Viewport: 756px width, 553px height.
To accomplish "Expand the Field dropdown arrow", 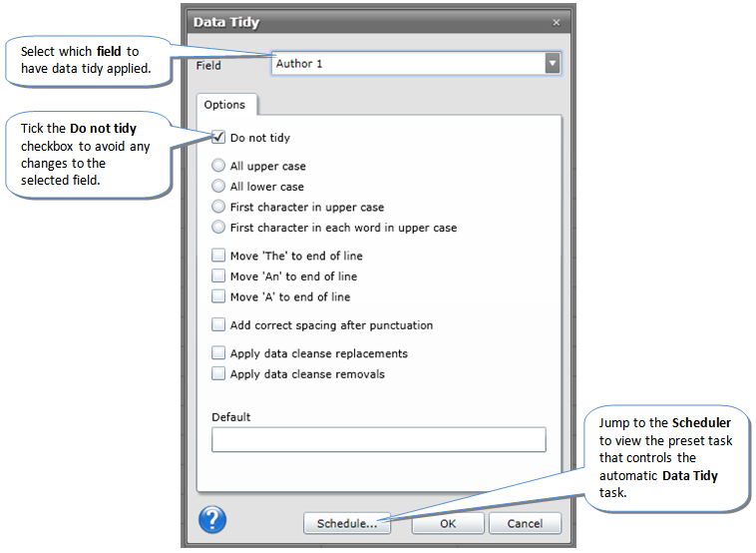I will pos(553,64).
